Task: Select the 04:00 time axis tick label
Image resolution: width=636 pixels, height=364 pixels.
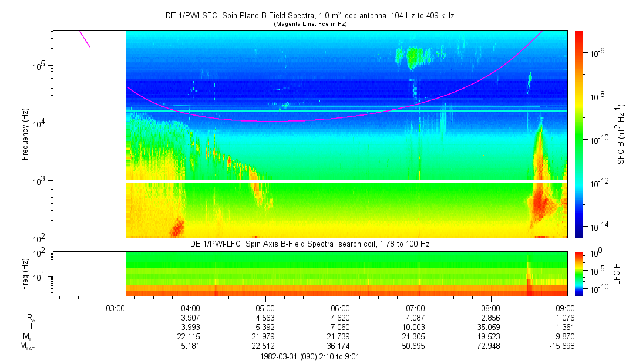Action: tap(190, 307)
